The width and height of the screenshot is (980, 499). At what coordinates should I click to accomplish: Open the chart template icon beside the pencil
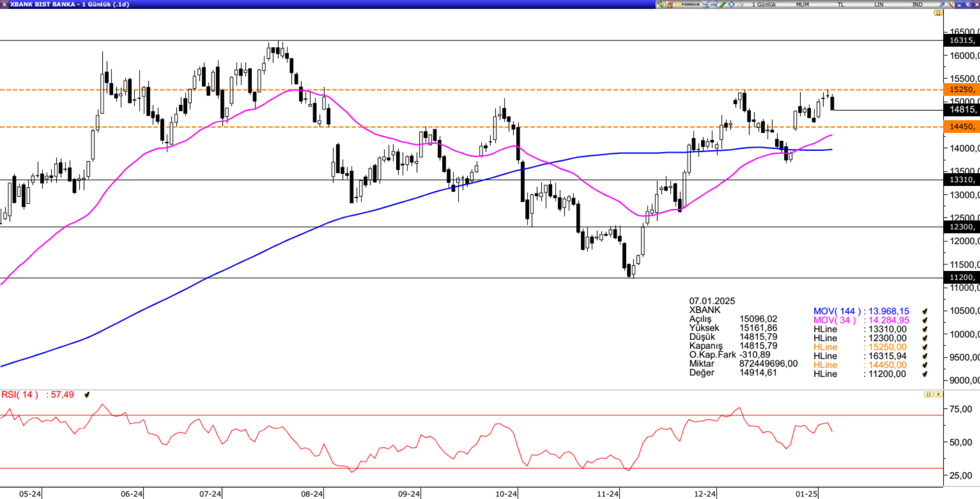coord(713,4)
